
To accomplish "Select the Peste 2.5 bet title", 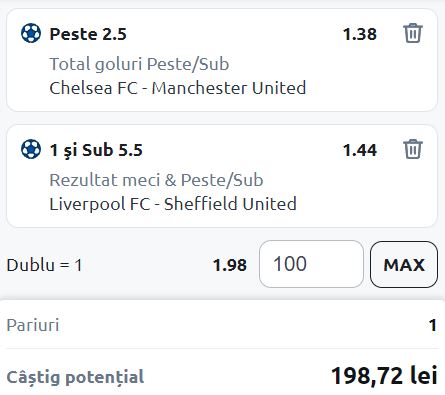I will point(88,34).
